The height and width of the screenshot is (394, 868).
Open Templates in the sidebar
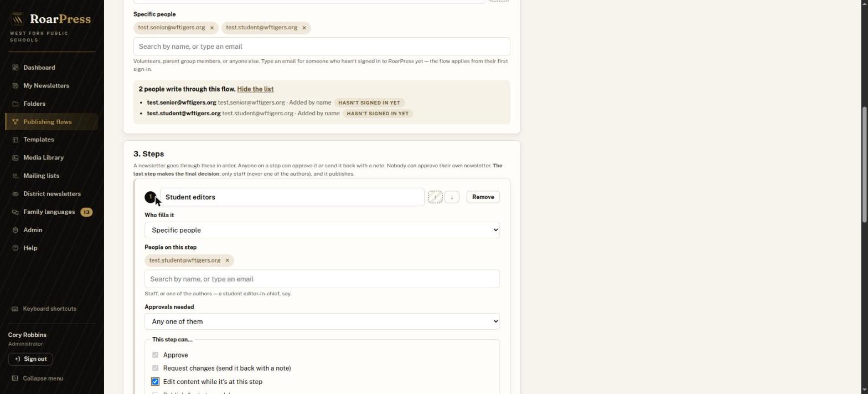pos(51,140)
